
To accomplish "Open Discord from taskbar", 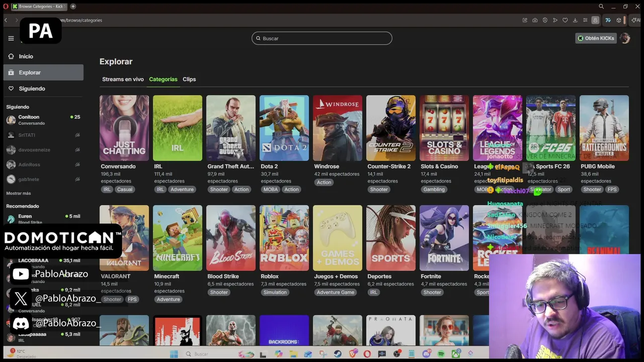I will [427, 354].
